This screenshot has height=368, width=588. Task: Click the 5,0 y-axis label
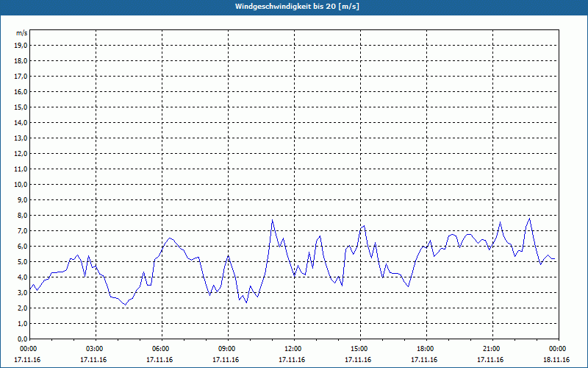tap(22, 262)
